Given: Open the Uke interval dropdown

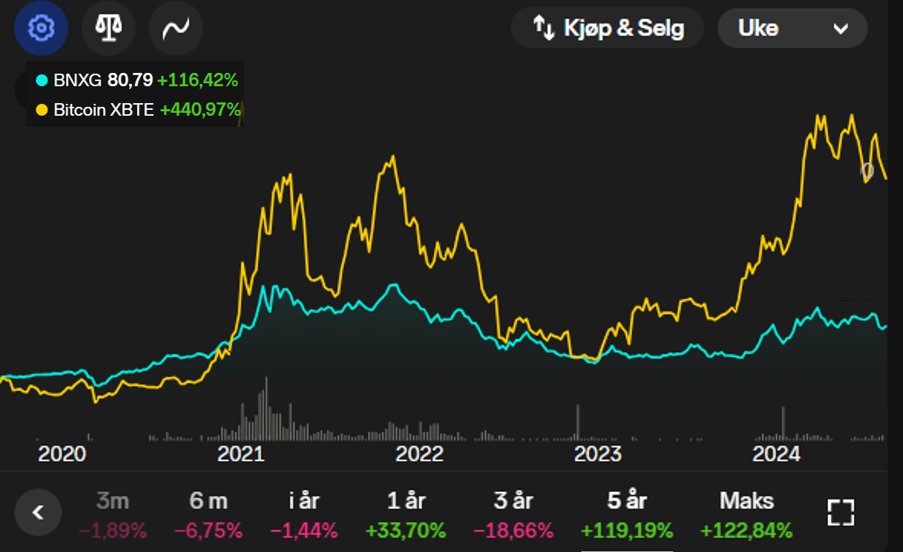Looking at the screenshot, I should [792, 28].
